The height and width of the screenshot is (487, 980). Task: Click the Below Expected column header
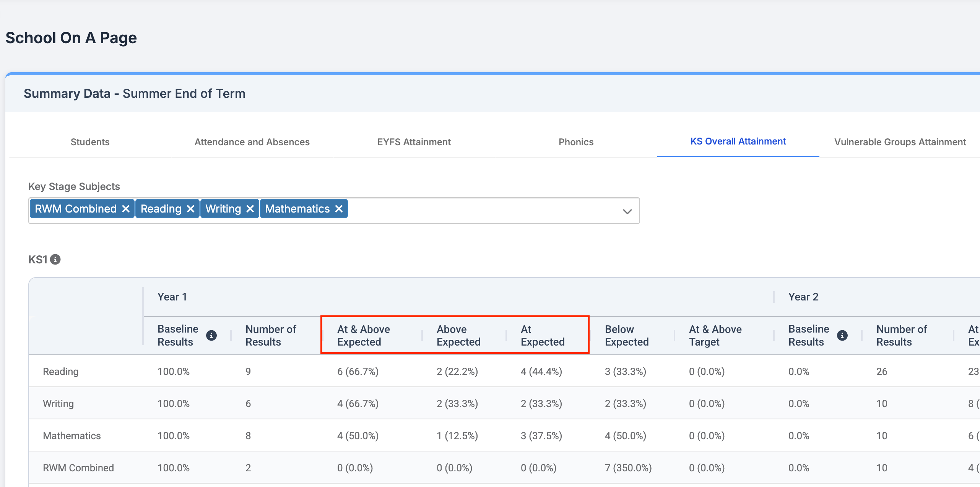[626, 335]
